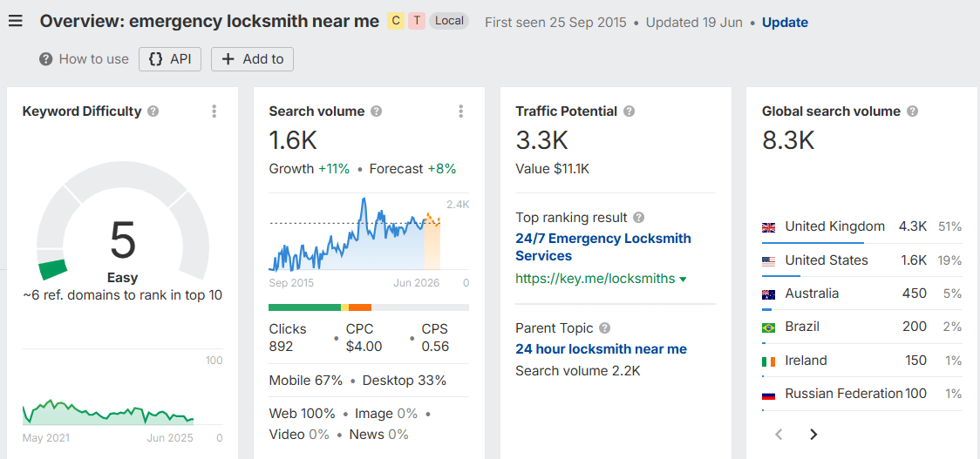Click the Parent Topic help icon
This screenshot has height=459, width=980.
[x=605, y=328]
